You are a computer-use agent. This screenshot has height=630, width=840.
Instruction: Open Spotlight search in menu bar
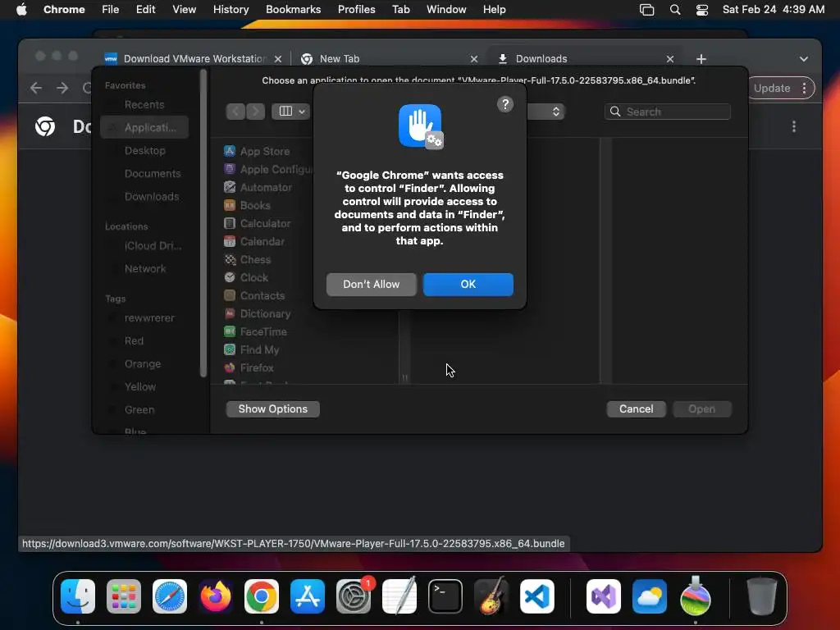click(x=675, y=10)
